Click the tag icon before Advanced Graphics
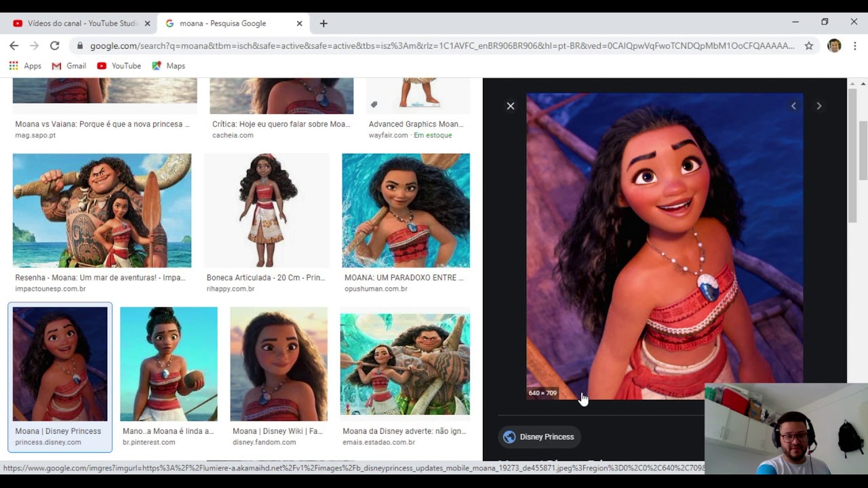868x488 pixels. coord(374,104)
